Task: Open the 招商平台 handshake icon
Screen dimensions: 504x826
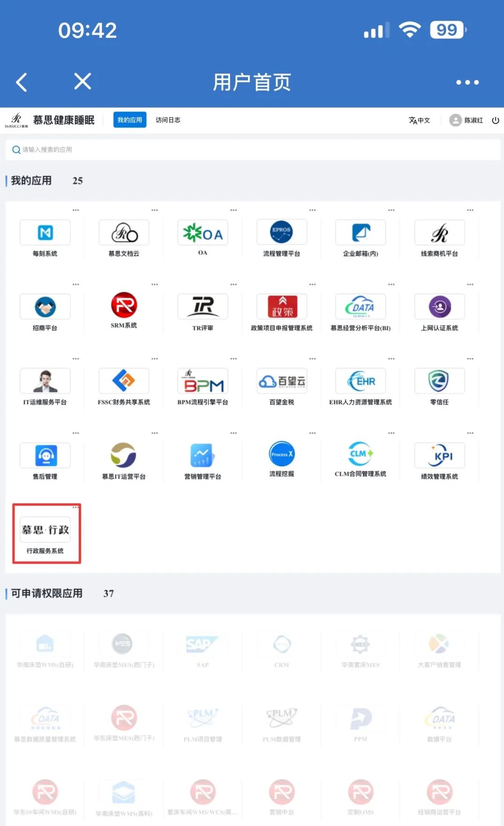Action: [45, 307]
